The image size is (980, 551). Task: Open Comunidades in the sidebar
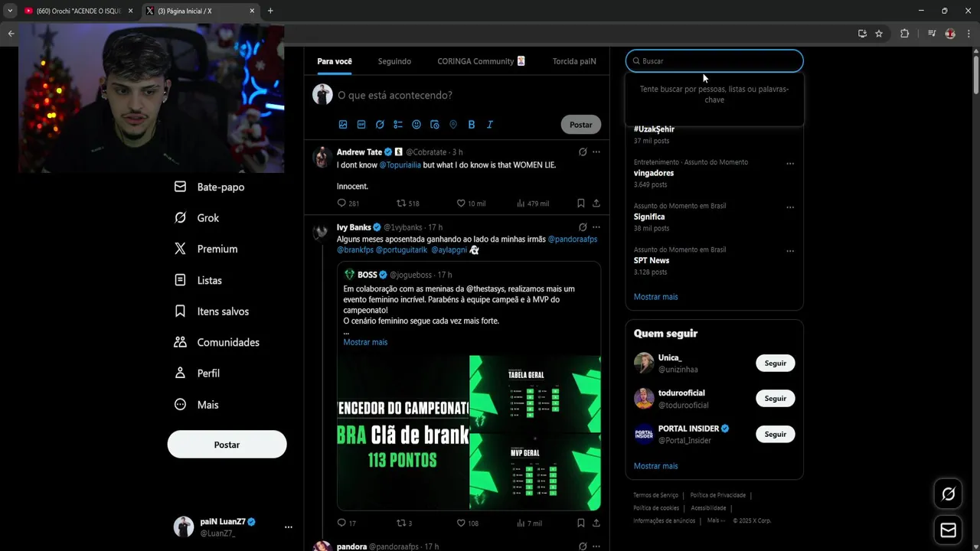[x=217, y=342]
